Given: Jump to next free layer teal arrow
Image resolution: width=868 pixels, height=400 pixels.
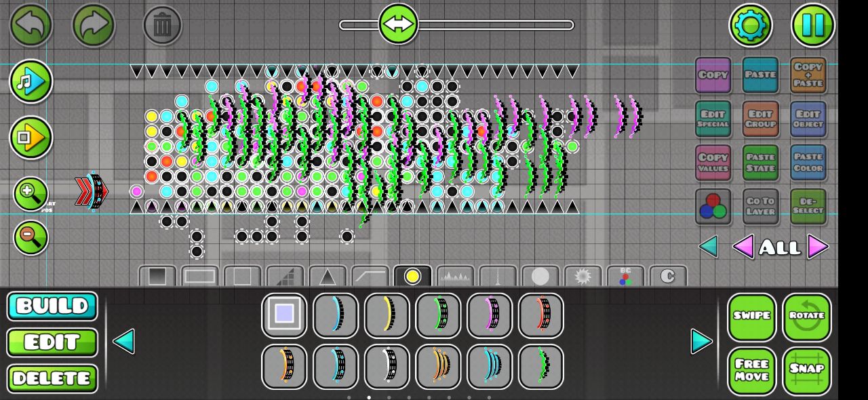Looking at the screenshot, I should [709, 247].
